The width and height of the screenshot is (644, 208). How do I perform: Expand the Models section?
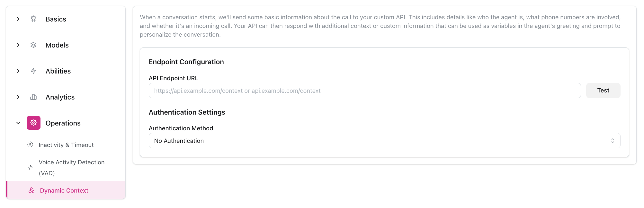[x=18, y=45]
